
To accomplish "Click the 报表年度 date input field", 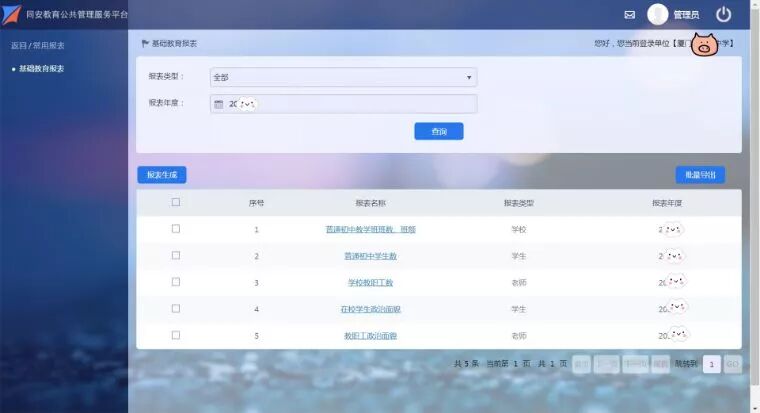I will (344, 104).
